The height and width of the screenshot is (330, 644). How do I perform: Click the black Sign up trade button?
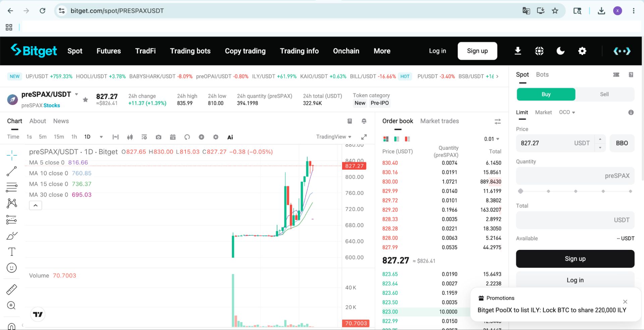click(x=575, y=259)
